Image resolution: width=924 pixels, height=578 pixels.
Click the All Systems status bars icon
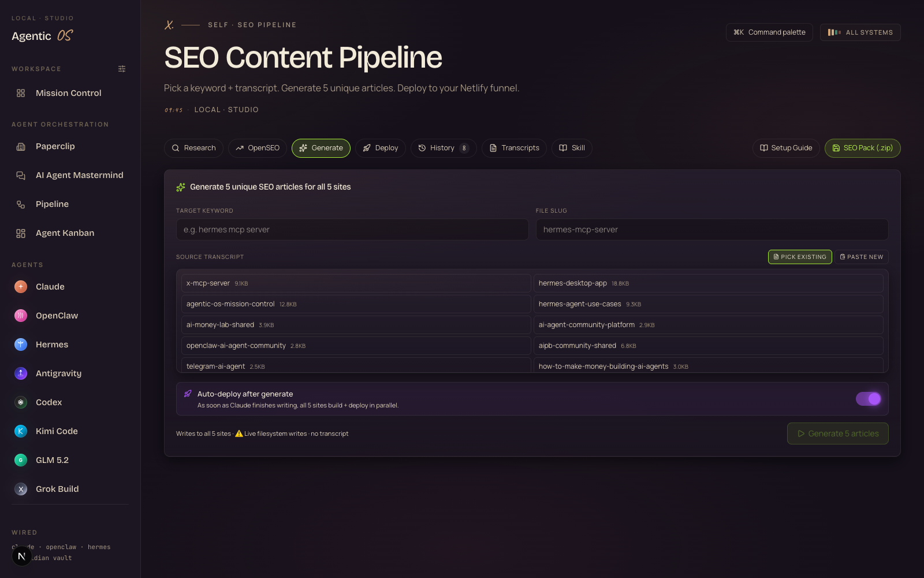(x=834, y=32)
